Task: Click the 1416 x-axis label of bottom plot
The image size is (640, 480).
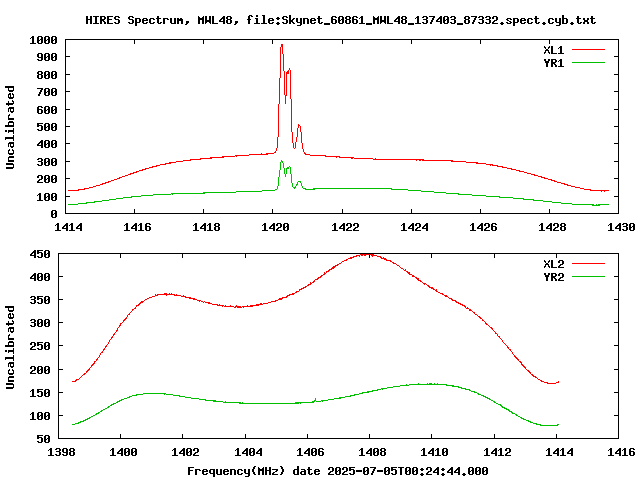Action: click(621, 452)
